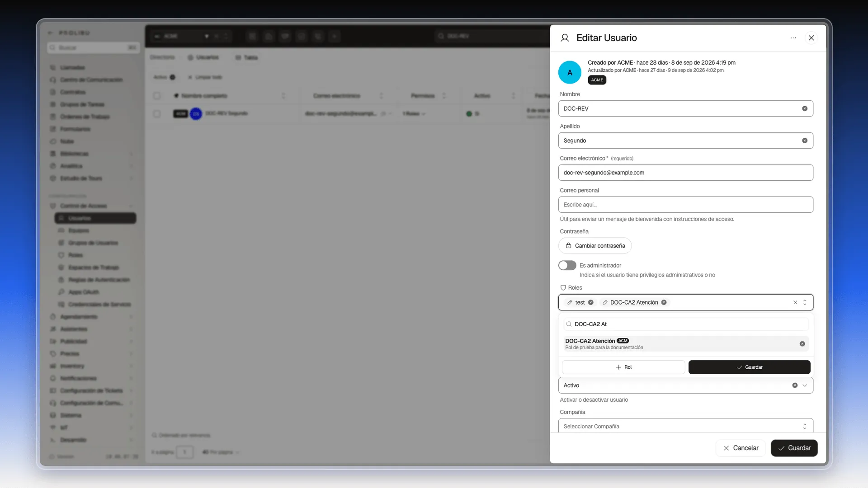Image resolution: width=868 pixels, height=488 pixels.
Task: Click Cancelar at the panel bottom
Action: click(741, 448)
